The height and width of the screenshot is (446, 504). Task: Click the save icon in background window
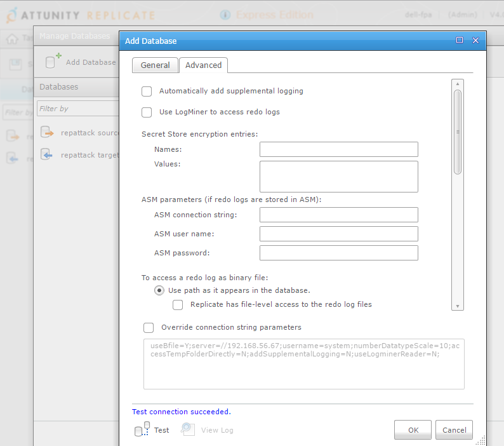[x=15, y=64]
